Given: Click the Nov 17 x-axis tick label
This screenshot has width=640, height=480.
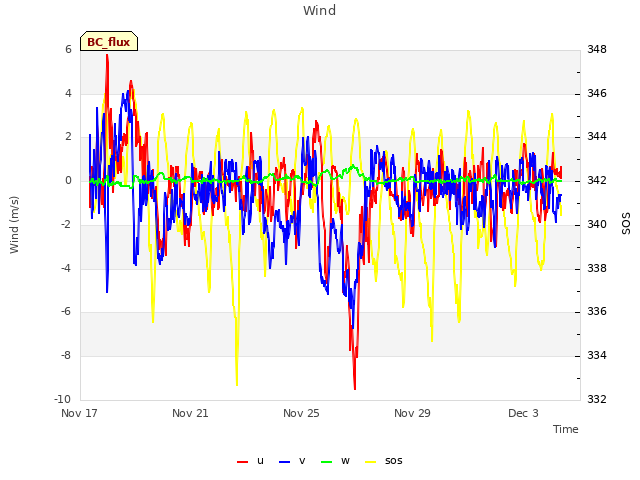Looking at the screenshot, I should [79, 413].
